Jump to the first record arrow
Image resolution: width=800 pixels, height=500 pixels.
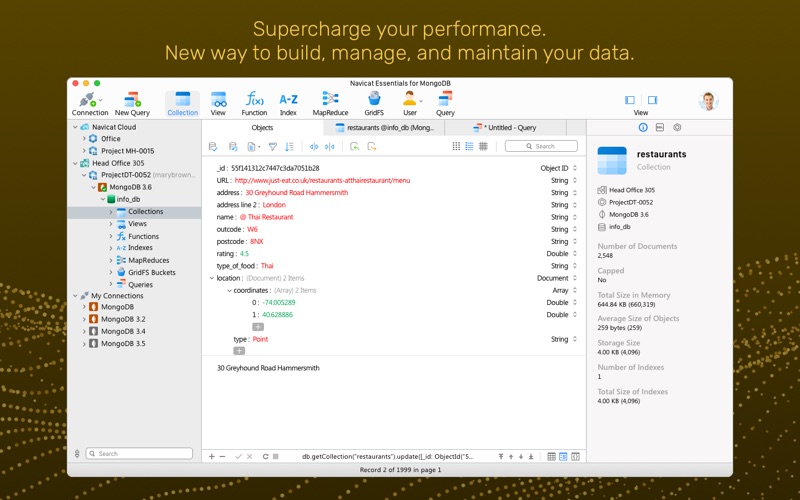point(501,457)
